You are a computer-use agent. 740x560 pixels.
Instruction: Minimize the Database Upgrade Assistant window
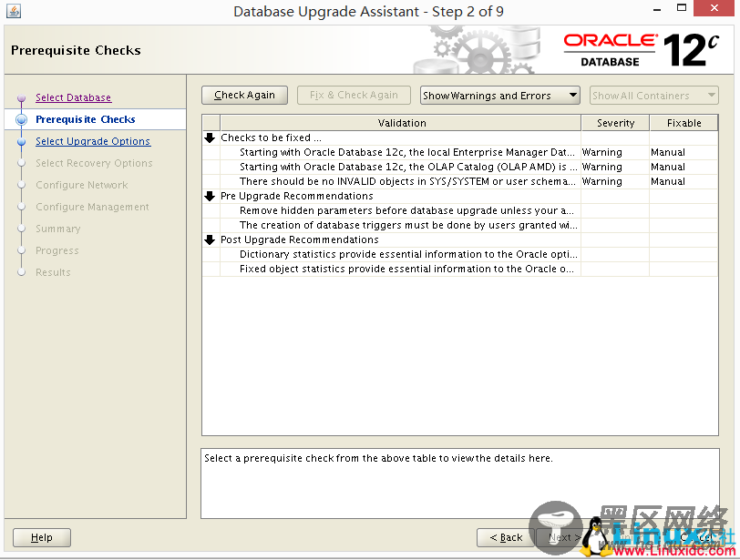(657, 9)
